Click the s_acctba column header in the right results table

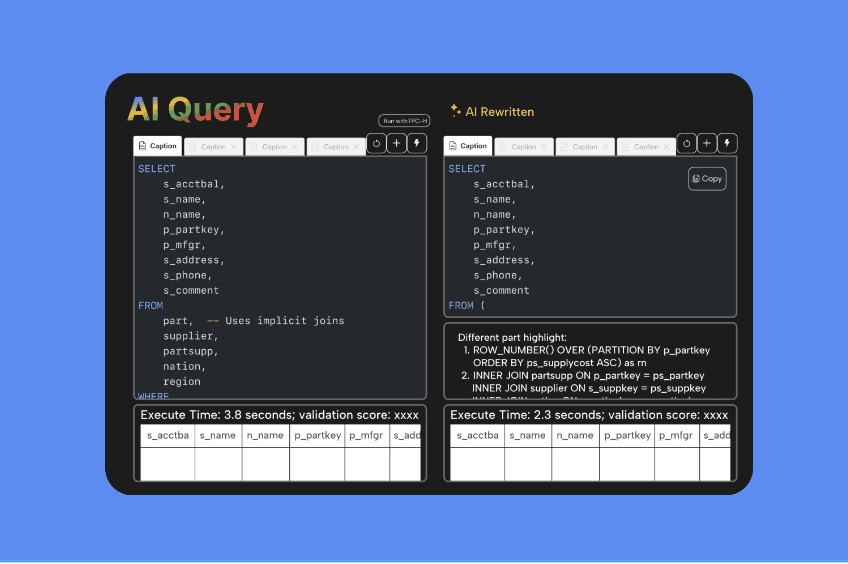pyautogui.click(x=478, y=436)
